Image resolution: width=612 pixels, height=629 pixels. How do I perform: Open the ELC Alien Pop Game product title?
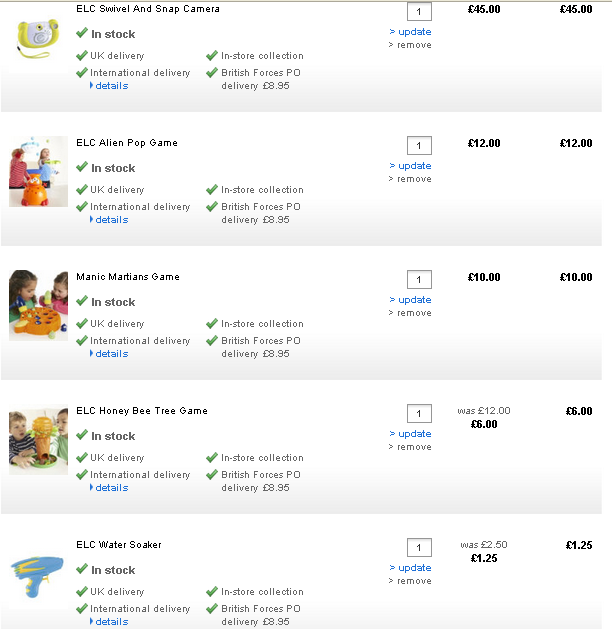point(127,143)
